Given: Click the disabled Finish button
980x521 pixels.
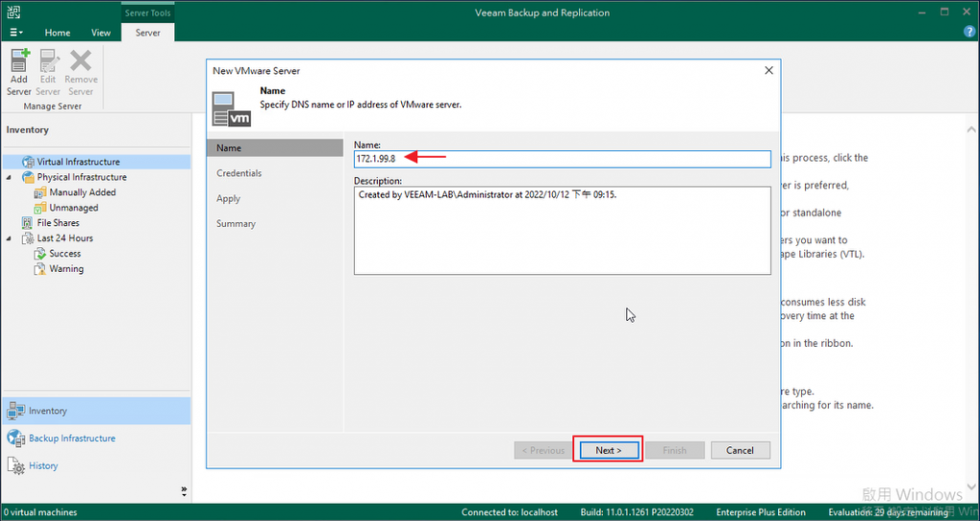Looking at the screenshot, I should pos(675,450).
